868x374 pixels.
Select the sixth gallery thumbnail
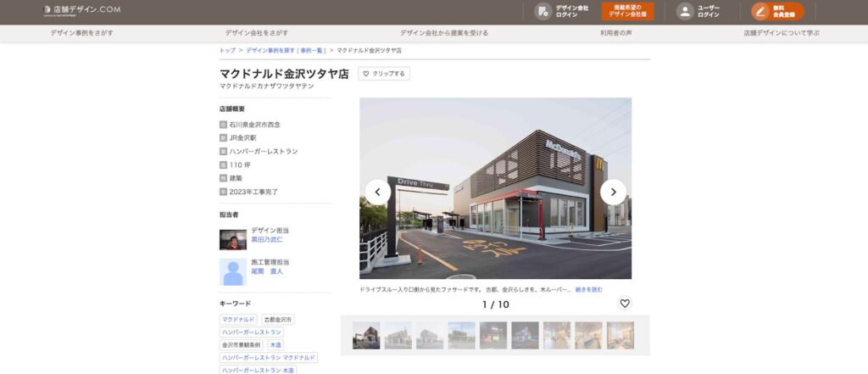pos(525,335)
